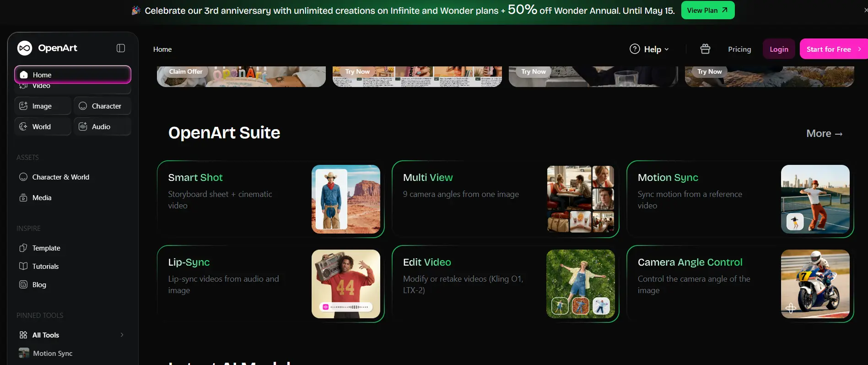Image resolution: width=868 pixels, height=365 pixels.
Task: Click the Help question mark icon
Action: click(x=635, y=49)
